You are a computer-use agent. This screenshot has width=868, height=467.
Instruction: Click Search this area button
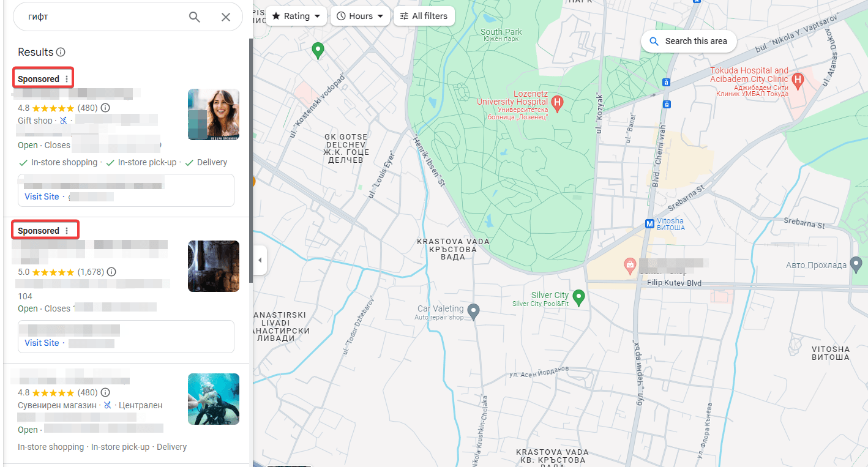click(689, 41)
